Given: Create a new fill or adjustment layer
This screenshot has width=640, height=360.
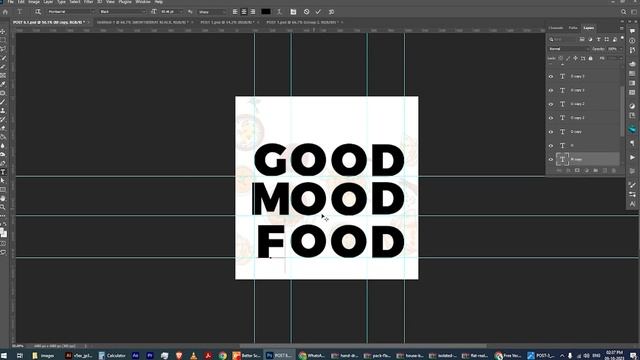Looking at the screenshot, I should pos(587,170).
